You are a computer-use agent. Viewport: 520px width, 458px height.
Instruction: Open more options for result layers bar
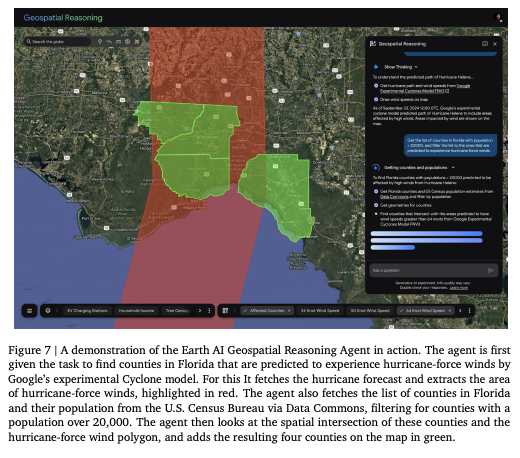(x=470, y=311)
